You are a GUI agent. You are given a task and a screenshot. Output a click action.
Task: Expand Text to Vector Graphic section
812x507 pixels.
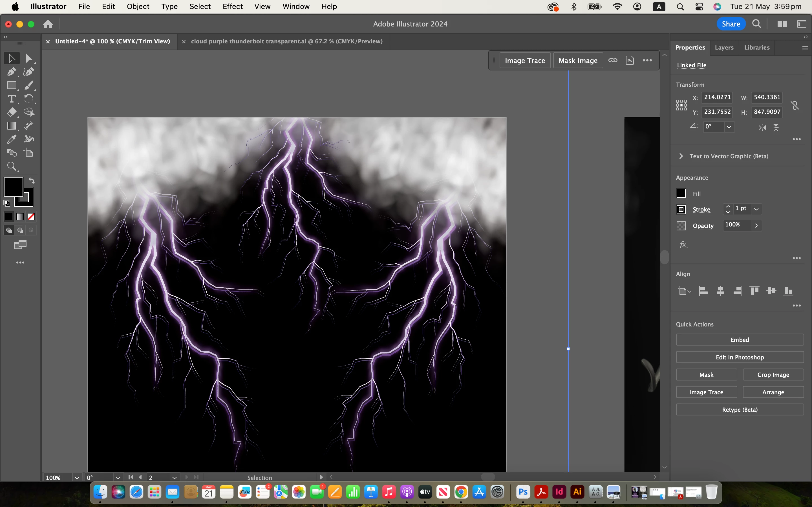[x=681, y=156]
